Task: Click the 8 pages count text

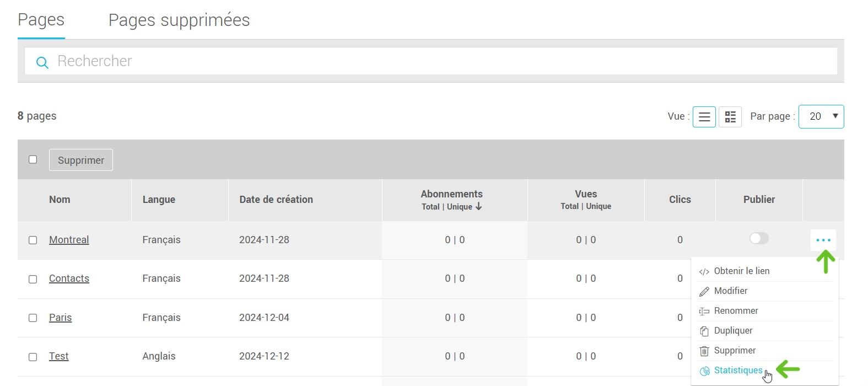Action: click(x=37, y=116)
